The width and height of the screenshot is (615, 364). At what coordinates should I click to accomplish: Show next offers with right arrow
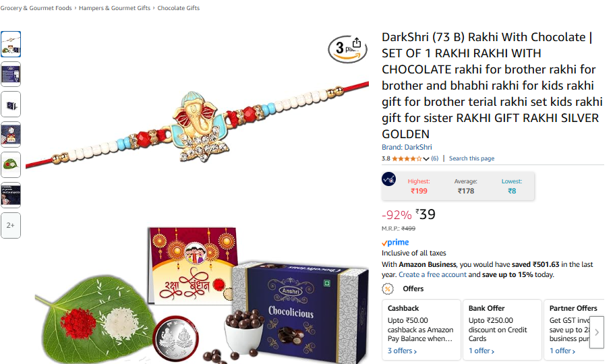click(x=597, y=332)
